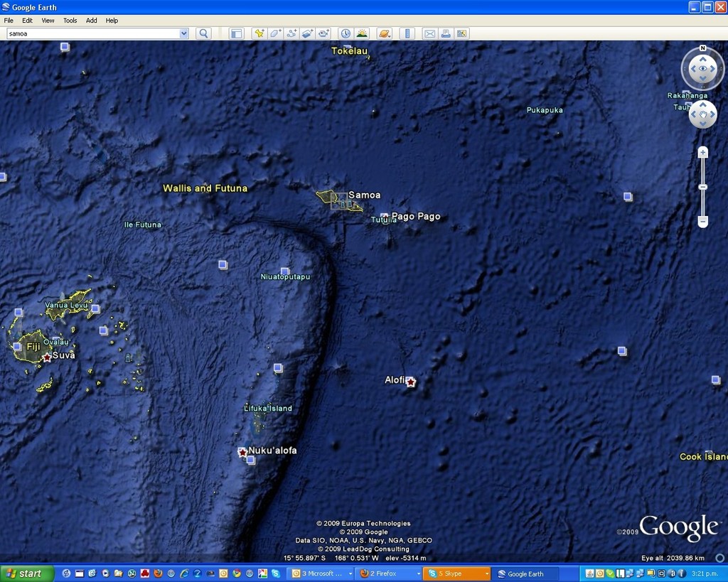
Task: Click the eye altitude readout
Action: pyautogui.click(x=673, y=558)
